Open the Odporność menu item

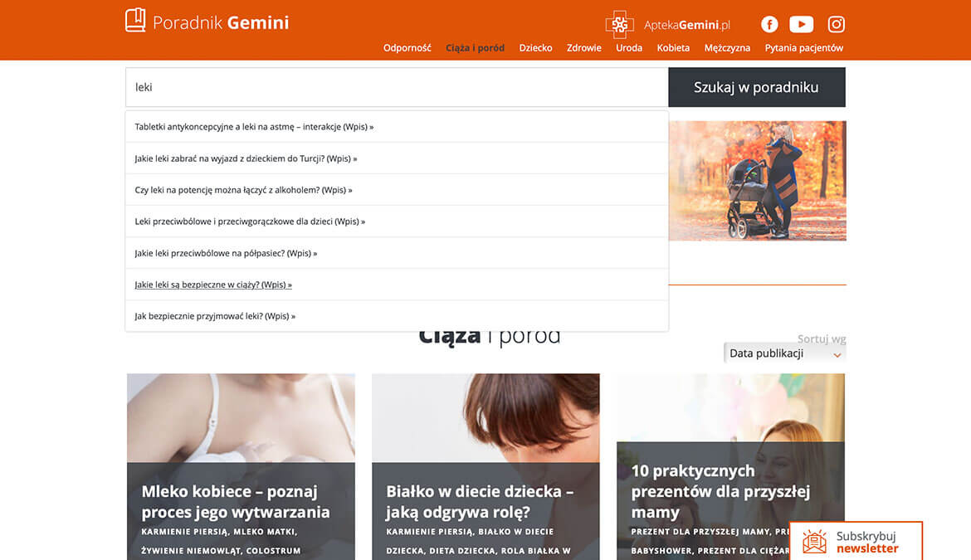(407, 48)
